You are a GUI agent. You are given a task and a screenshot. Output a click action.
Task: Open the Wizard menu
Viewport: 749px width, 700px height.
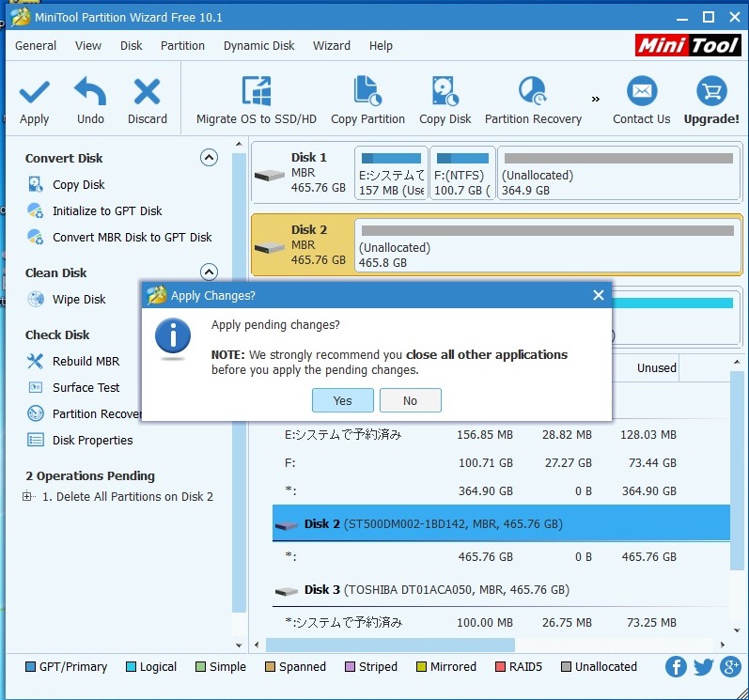332,46
